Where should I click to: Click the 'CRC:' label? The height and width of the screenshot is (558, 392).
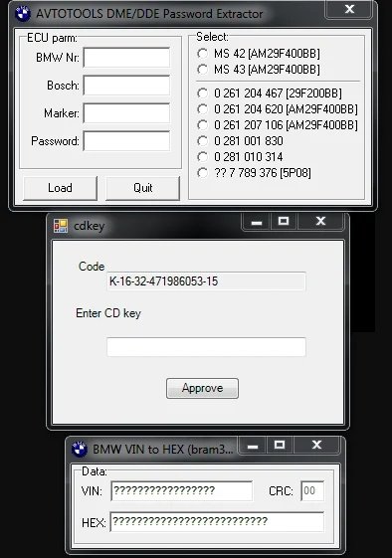coord(281,491)
